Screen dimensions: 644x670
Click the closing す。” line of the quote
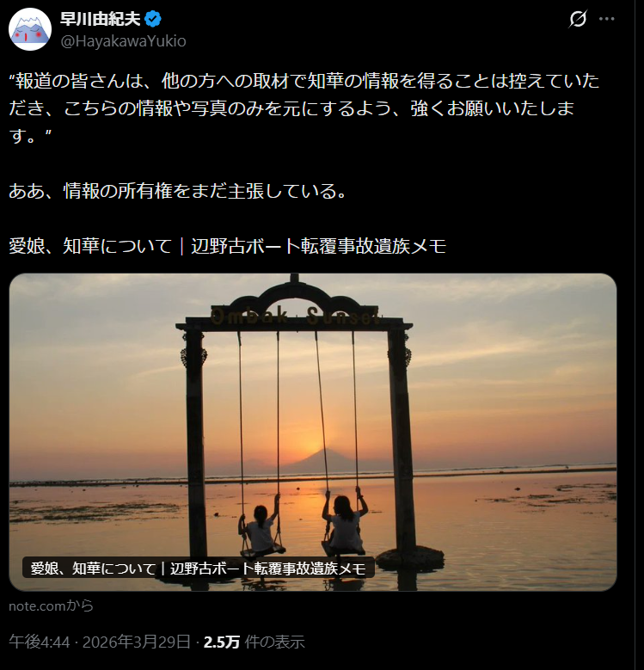(30, 136)
